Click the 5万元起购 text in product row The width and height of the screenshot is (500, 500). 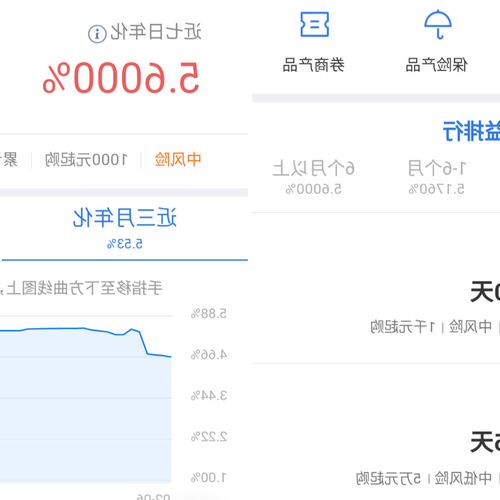pyautogui.click(x=388, y=479)
